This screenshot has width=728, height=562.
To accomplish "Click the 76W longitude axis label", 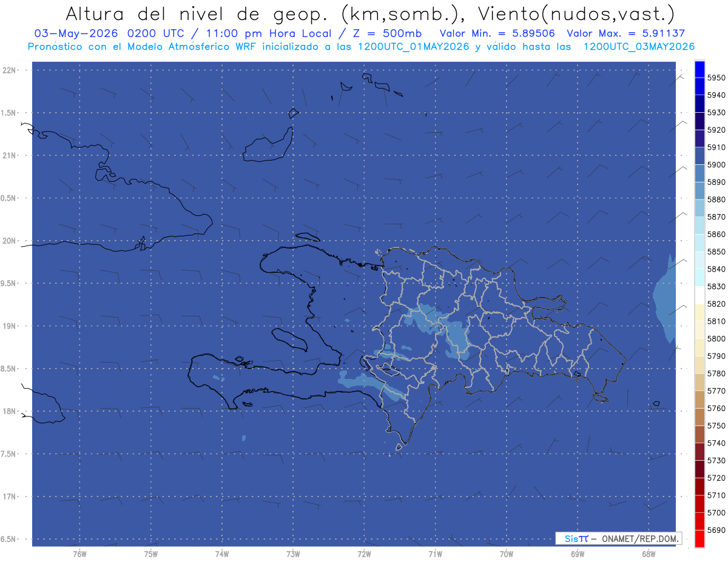I will [x=79, y=554].
